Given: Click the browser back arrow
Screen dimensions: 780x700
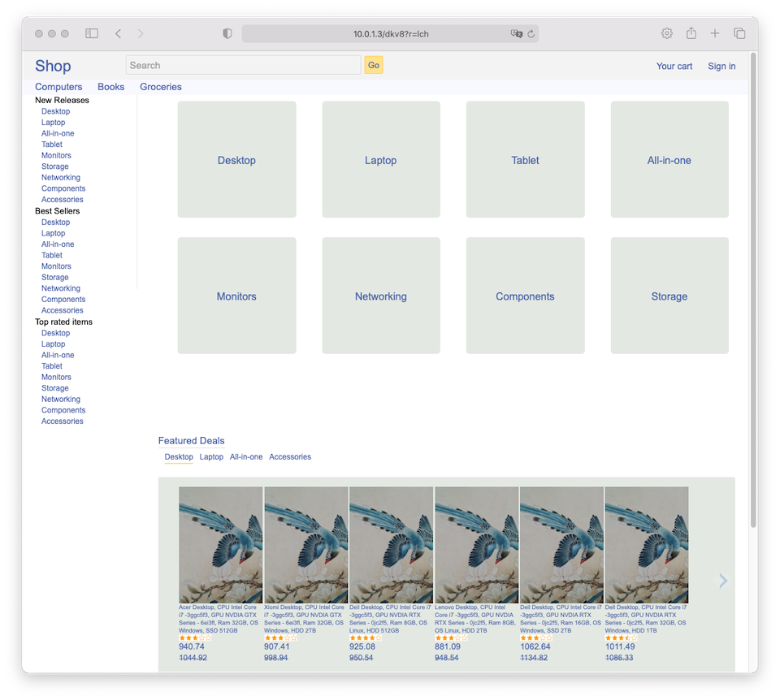Looking at the screenshot, I should 119,33.
